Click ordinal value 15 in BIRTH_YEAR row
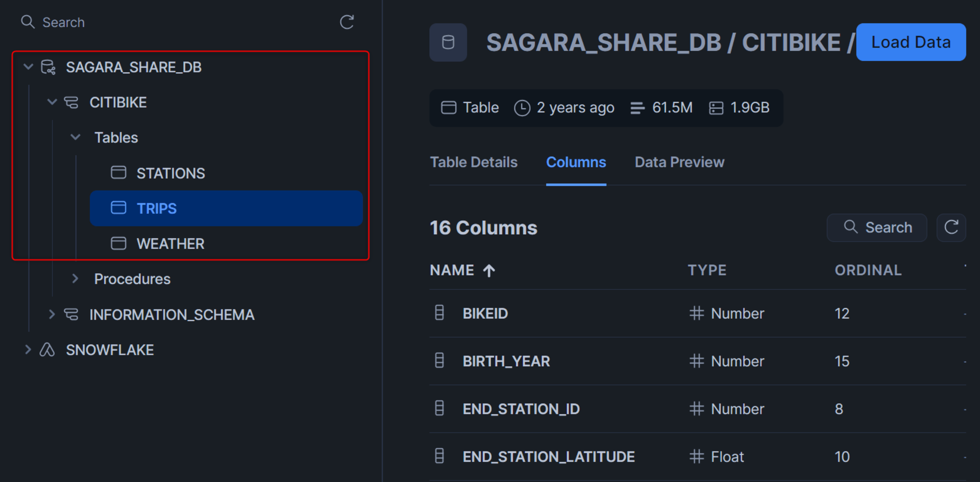This screenshot has width=980, height=482. coord(842,361)
